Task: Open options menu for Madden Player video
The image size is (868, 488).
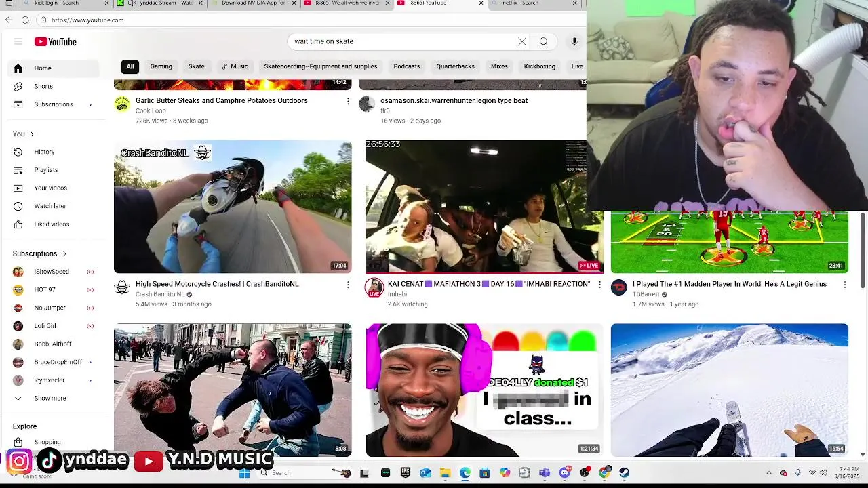Action: 844,285
